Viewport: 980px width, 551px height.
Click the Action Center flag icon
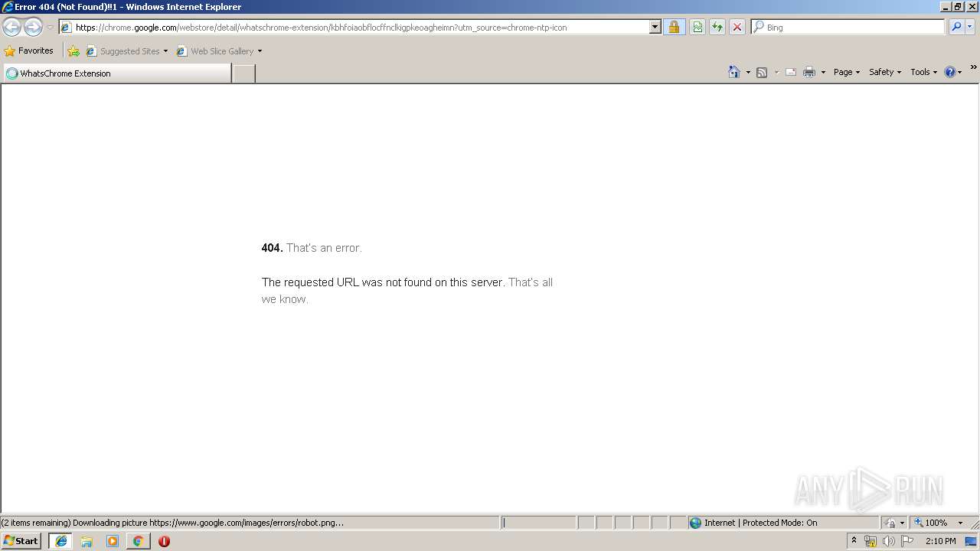pyautogui.click(x=907, y=541)
